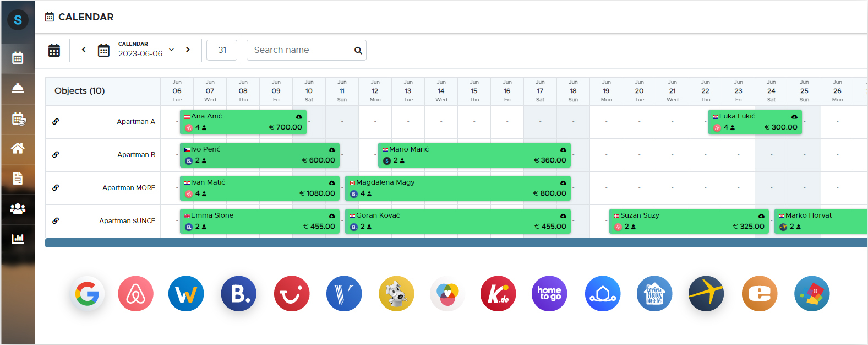Click the Airbnb channel logo

pos(135,294)
